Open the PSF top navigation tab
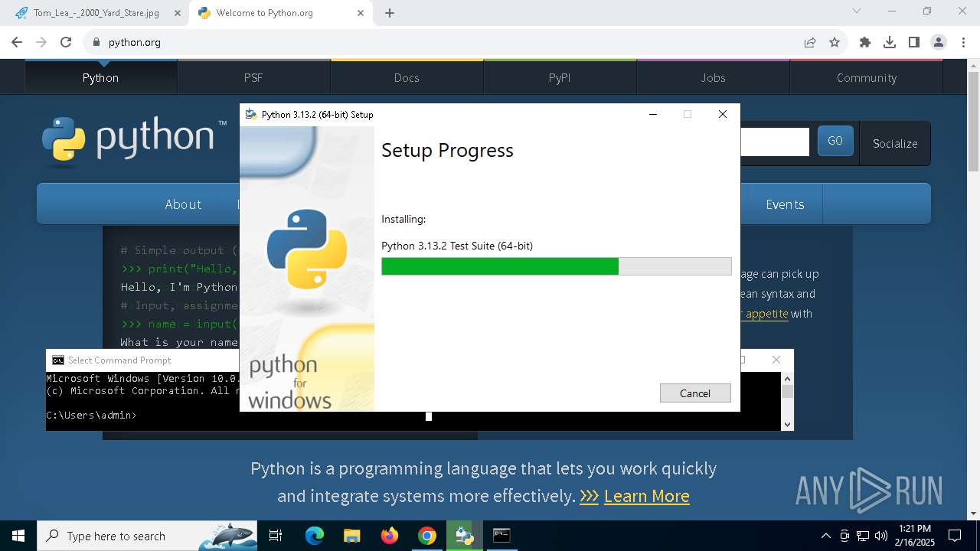This screenshot has width=980, height=551. (253, 77)
